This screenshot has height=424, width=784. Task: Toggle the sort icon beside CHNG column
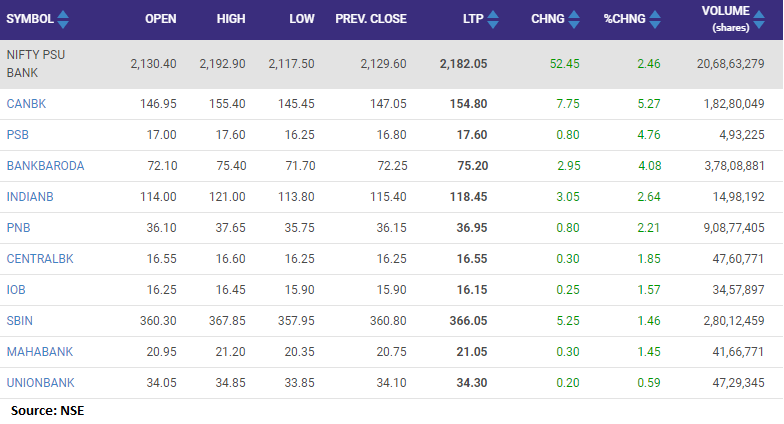click(574, 19)
